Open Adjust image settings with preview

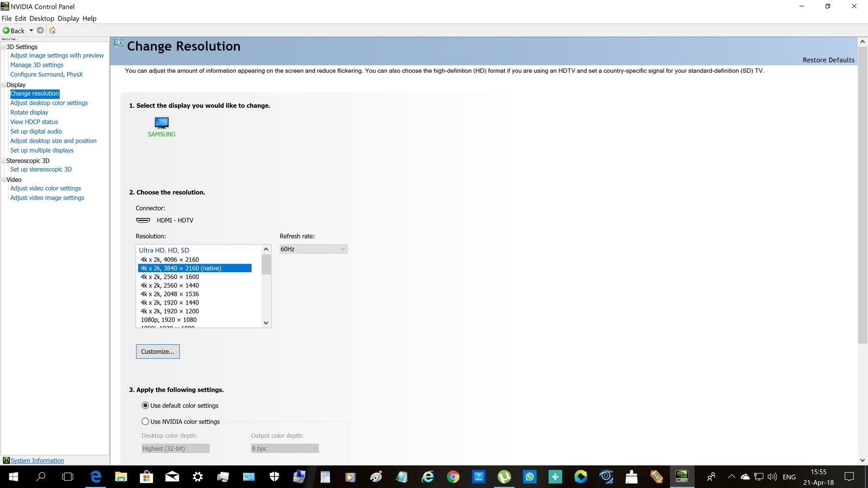click(57, 55)
